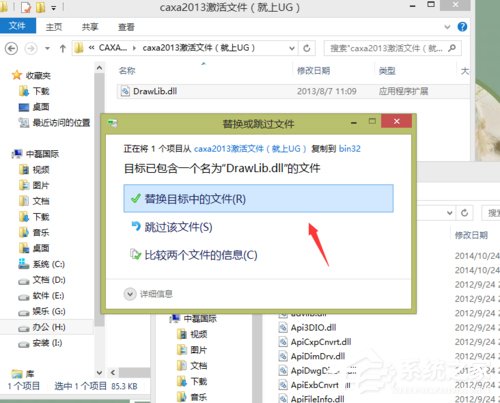Open 最近访问的位置 in sidebar

[54, 123]
